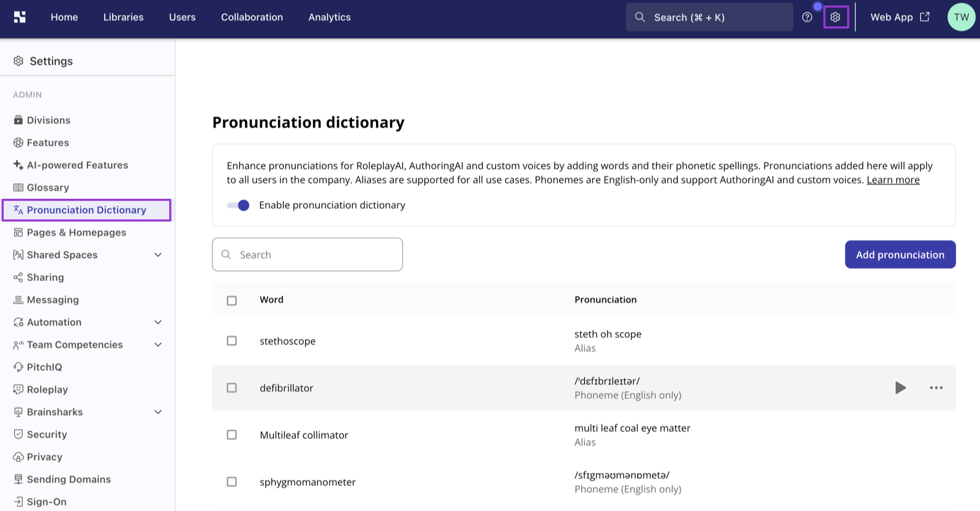Open Sending Domains settings page
The image size is (980, 511).
point(69,479)
